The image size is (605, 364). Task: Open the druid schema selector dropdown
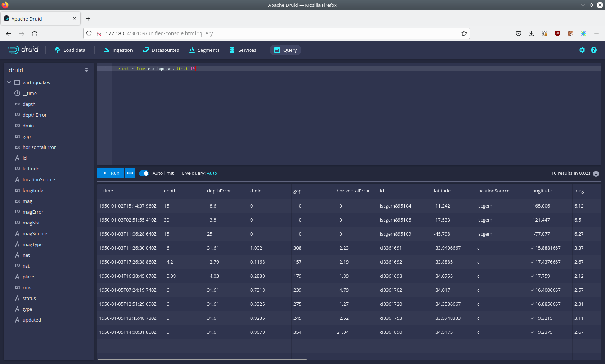pyautogui.click(x=86, y=70)
